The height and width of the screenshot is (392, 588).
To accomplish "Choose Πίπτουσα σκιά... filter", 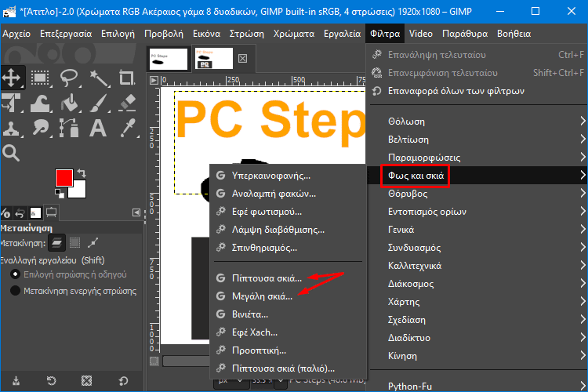I will [x=288, y=278].
